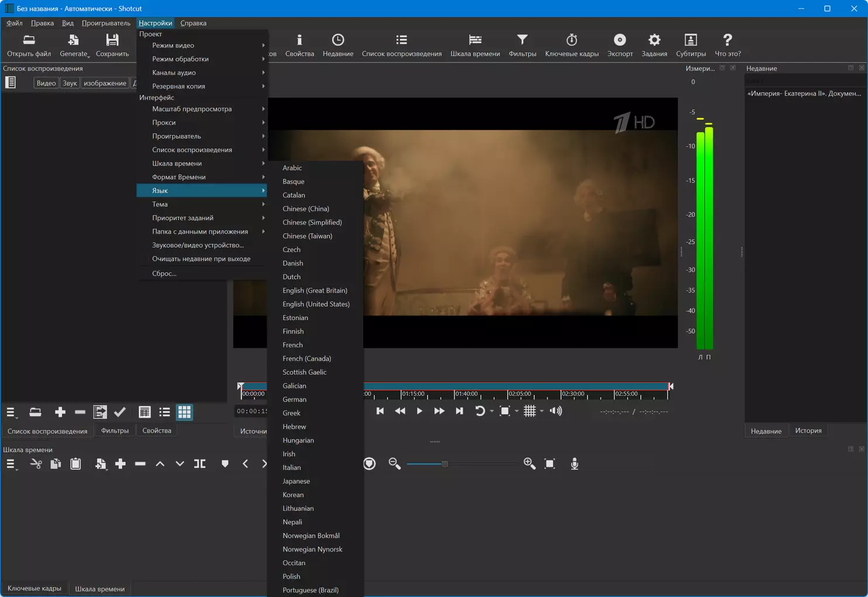Click the microphone record audio icon

(574, 464)
